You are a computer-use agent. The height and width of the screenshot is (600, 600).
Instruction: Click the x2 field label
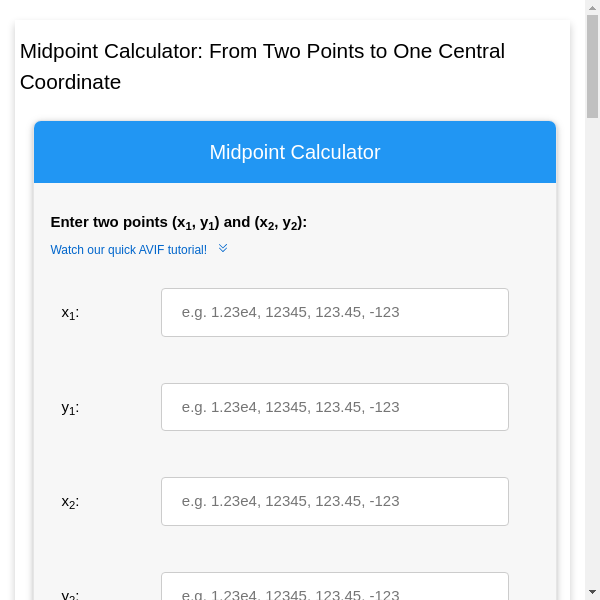(70, 502)
